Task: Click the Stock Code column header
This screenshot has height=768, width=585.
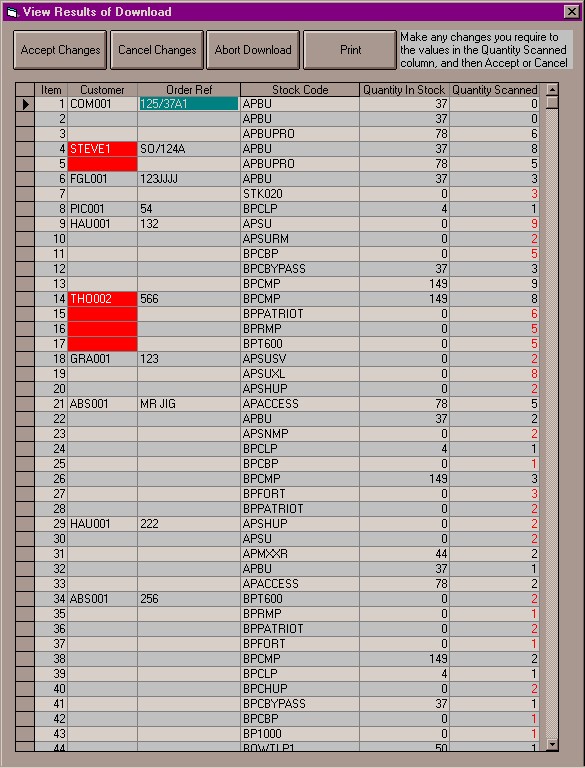Action: [300, 90]
